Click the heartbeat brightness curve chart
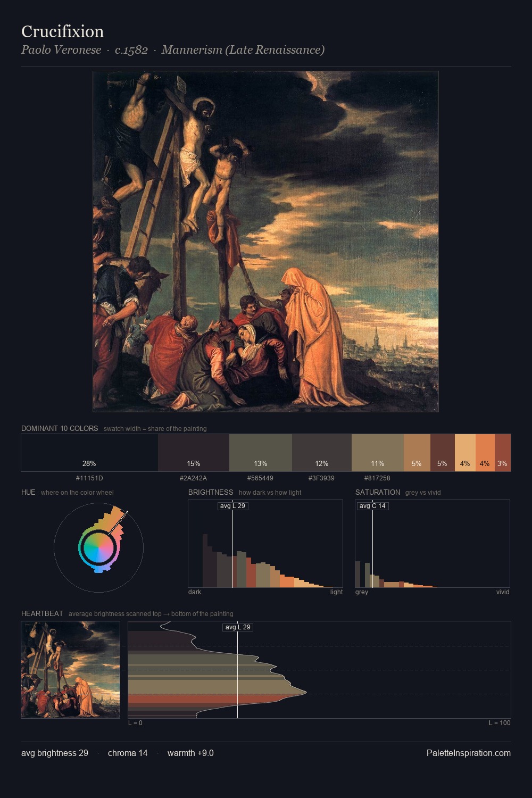The image size is (532, 798). pyautogui.click(x=319, y=670)
